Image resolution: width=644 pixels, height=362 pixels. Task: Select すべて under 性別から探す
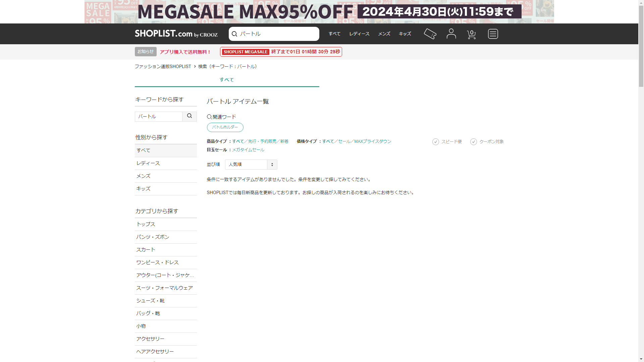(166, 150)
